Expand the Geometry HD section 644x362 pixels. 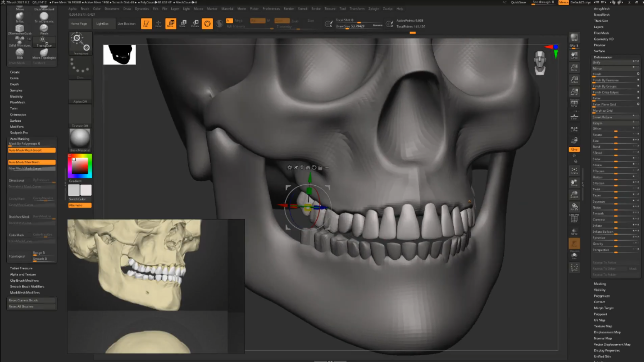click(x=603, y=39)
